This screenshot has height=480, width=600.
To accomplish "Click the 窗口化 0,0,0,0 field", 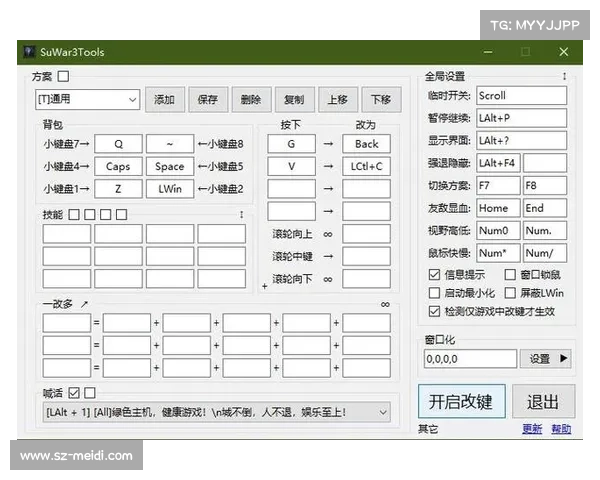I will 470,359.
